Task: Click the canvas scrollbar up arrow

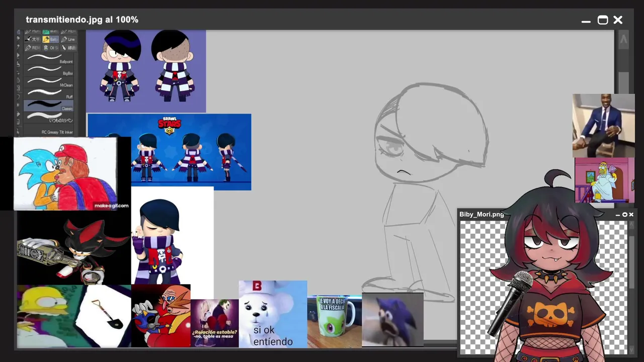Action: click(624, 40)
